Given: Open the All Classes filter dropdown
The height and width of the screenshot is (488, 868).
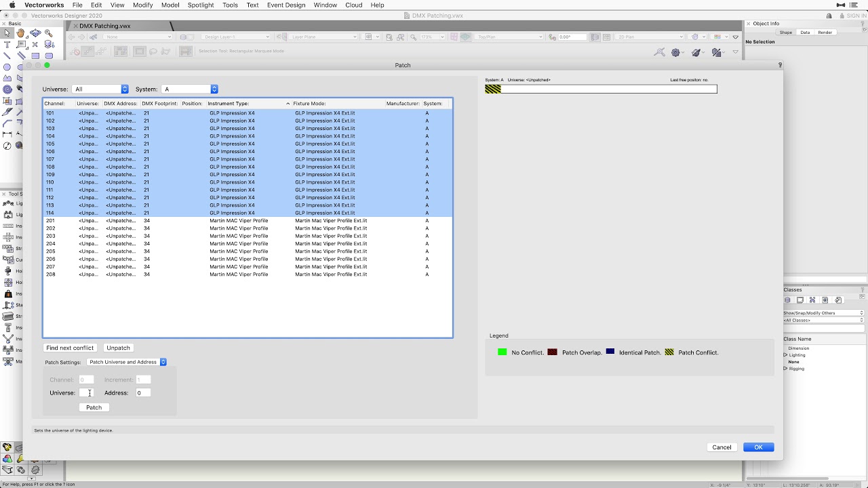Looking at the screenshot, I should coord(823,320).
